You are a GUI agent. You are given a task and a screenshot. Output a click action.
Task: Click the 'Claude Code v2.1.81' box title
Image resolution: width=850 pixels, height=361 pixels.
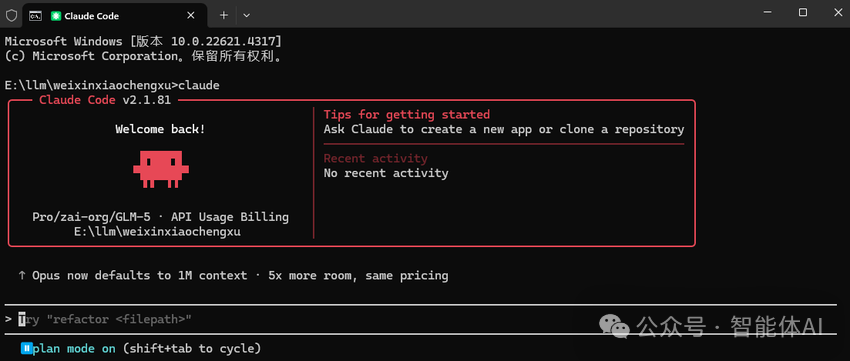click(105, 100)
